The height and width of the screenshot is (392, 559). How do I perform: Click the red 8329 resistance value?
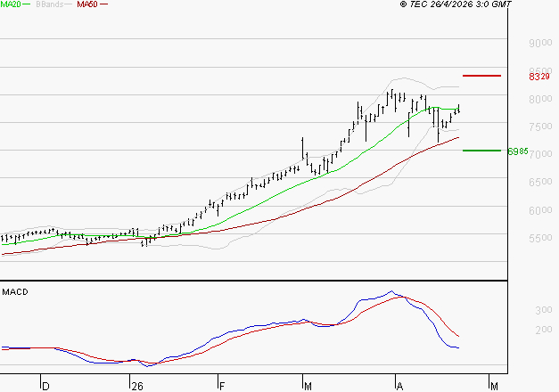(x=539, y=77)
